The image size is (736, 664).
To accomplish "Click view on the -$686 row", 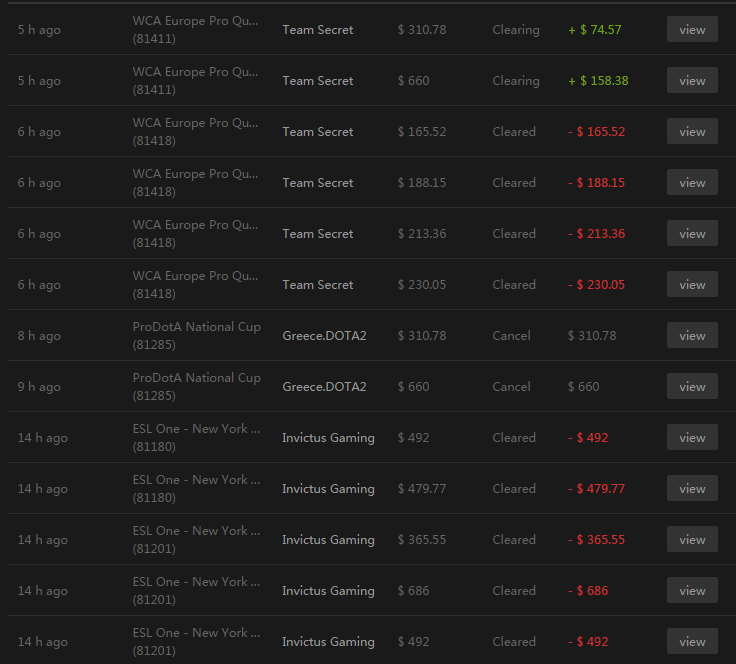I will click(692, 590).
